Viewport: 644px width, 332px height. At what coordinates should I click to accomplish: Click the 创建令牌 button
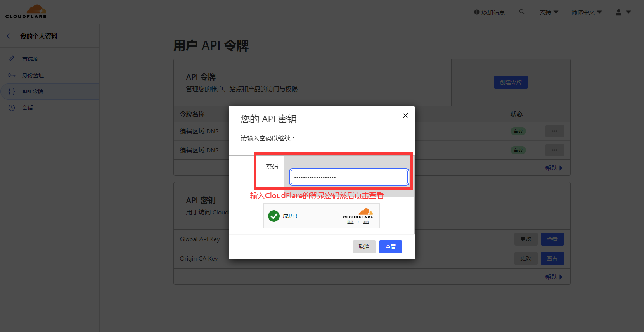(511, 82)
